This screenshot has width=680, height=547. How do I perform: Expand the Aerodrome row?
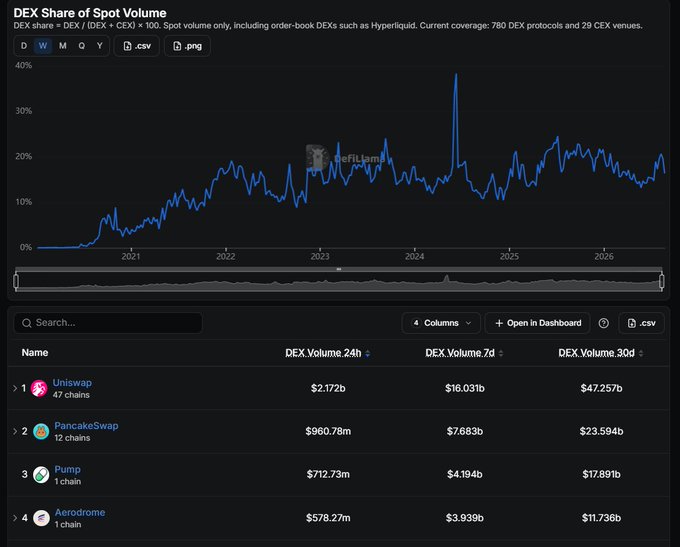15,518
